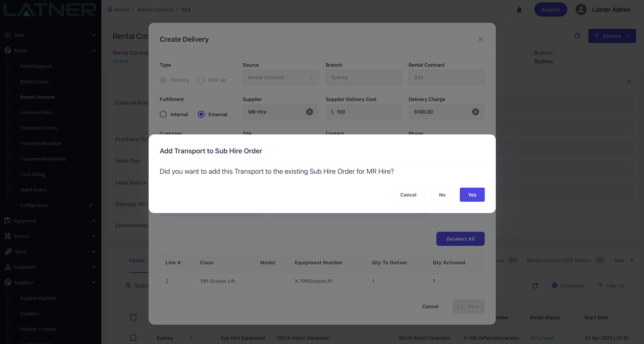Confirm with the Yes button
This screenshot has width=644, height=344.
coord(472,195)
